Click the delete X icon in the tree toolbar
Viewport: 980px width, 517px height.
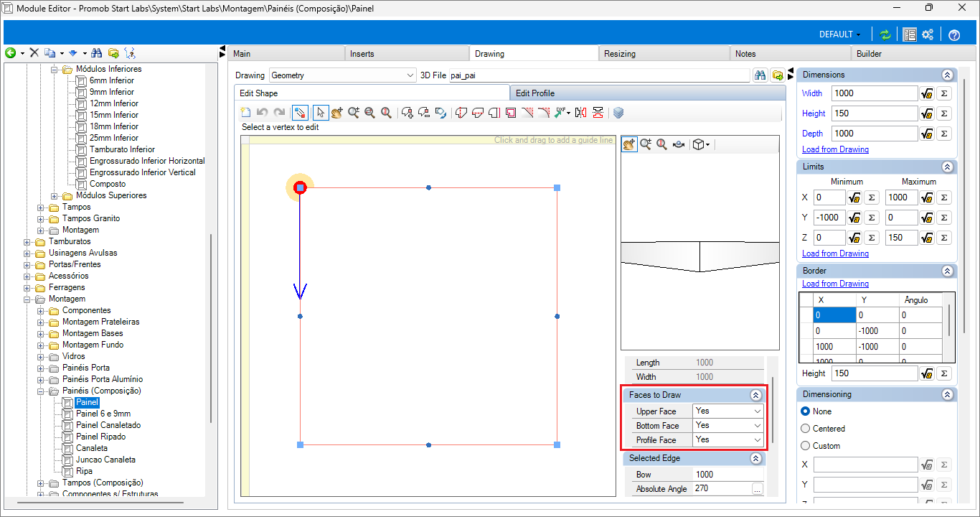[34, 53]
